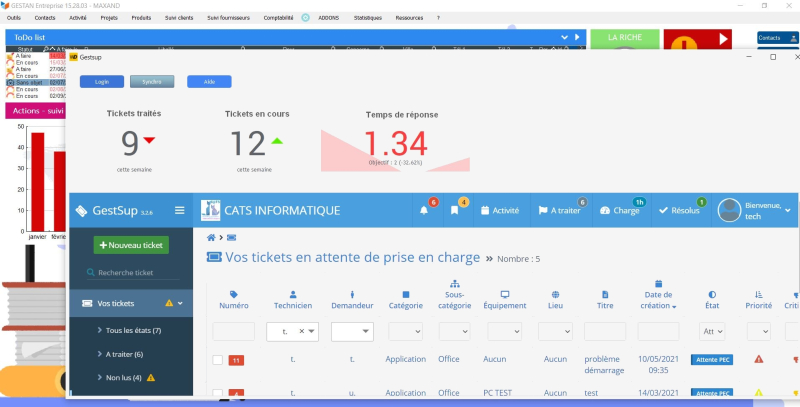Open the GestSup notifications bell icon
Viewport: 800px width, 407px height.
[x=423, y=211]
